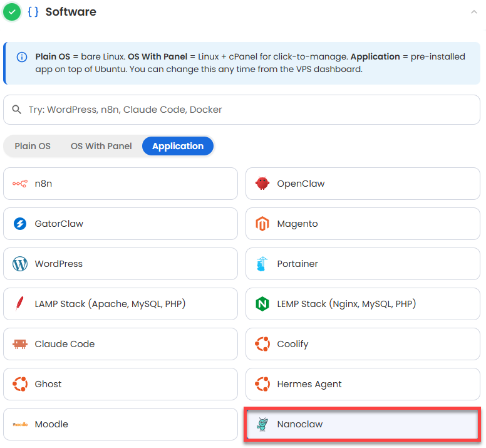Screen dimensions: 486x448
Task: Click the Ghost Ubuntu-style icon
Action: pyautogui.click(x=20, y=384)
